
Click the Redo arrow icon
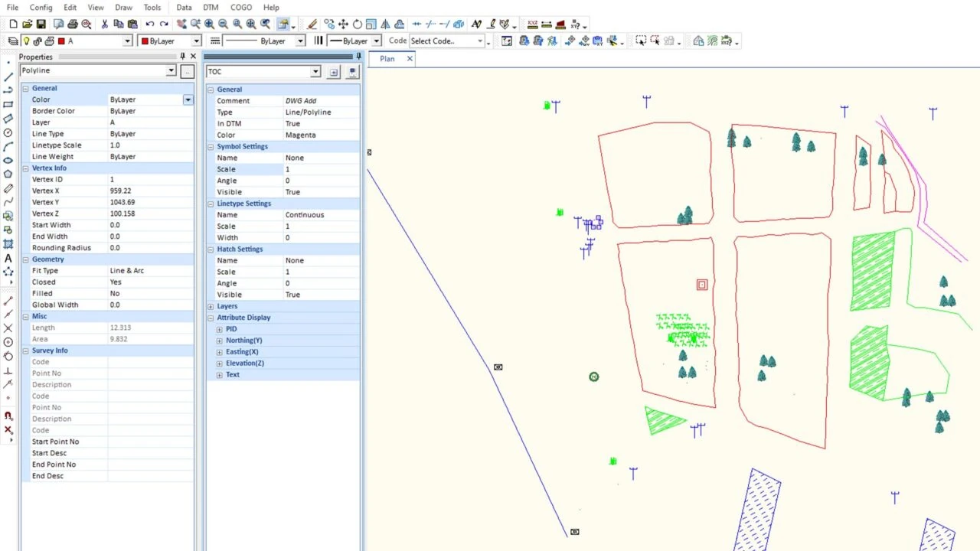point(164,24)
